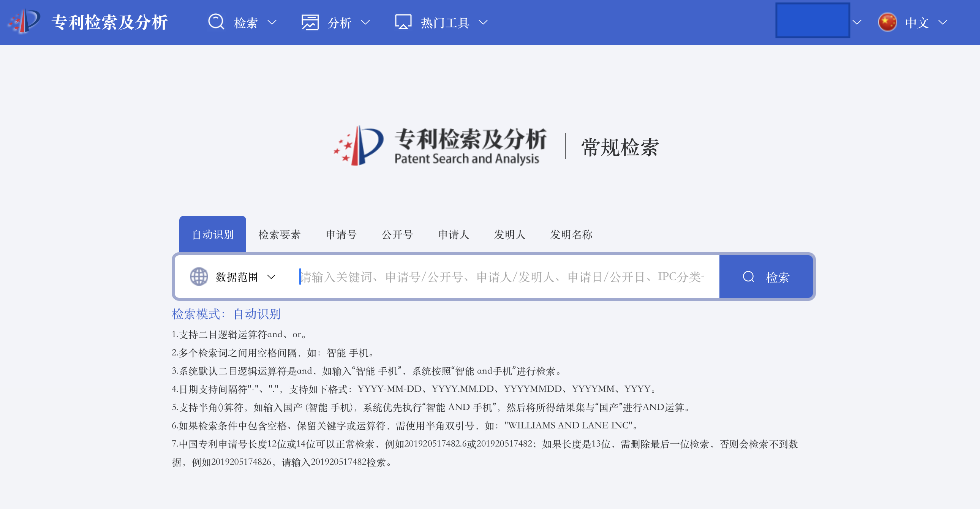The image size is (980, 509).
Task: Switch to the 申请人 tab
Action: point(454,234)
